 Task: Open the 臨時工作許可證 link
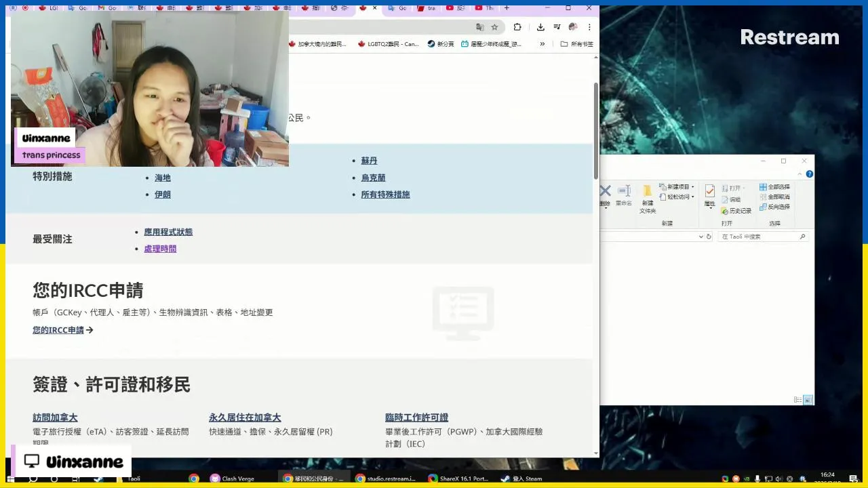point(416,418)
